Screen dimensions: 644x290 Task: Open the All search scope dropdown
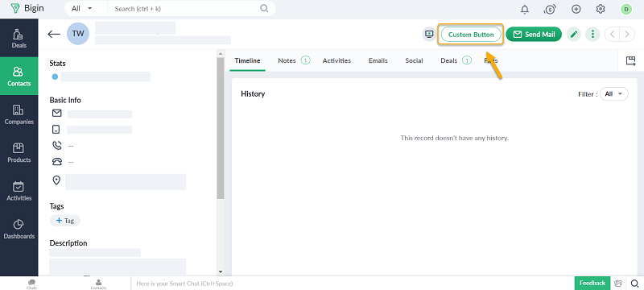click(82, 8)
